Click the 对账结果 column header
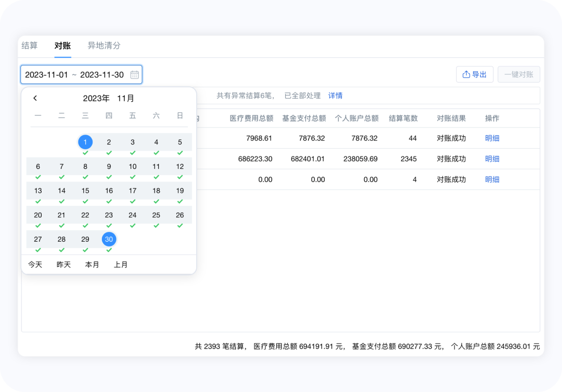 [x=451, y=119]
